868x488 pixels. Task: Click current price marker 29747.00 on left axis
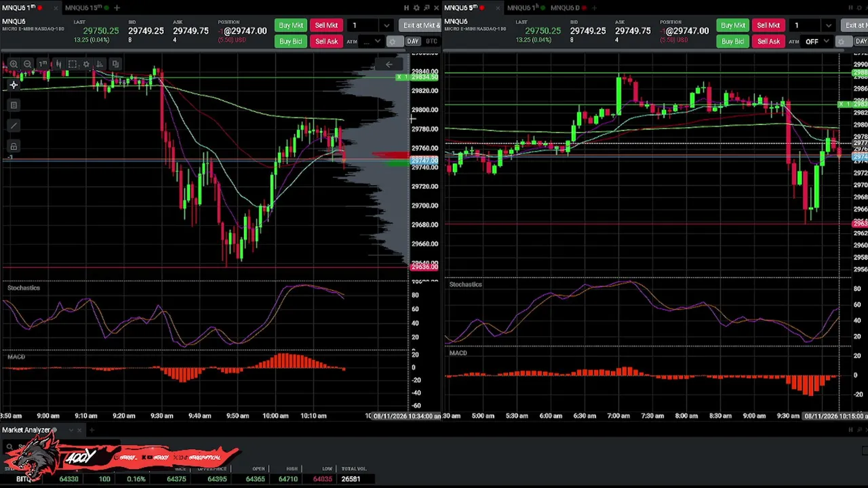click(425, 161)
